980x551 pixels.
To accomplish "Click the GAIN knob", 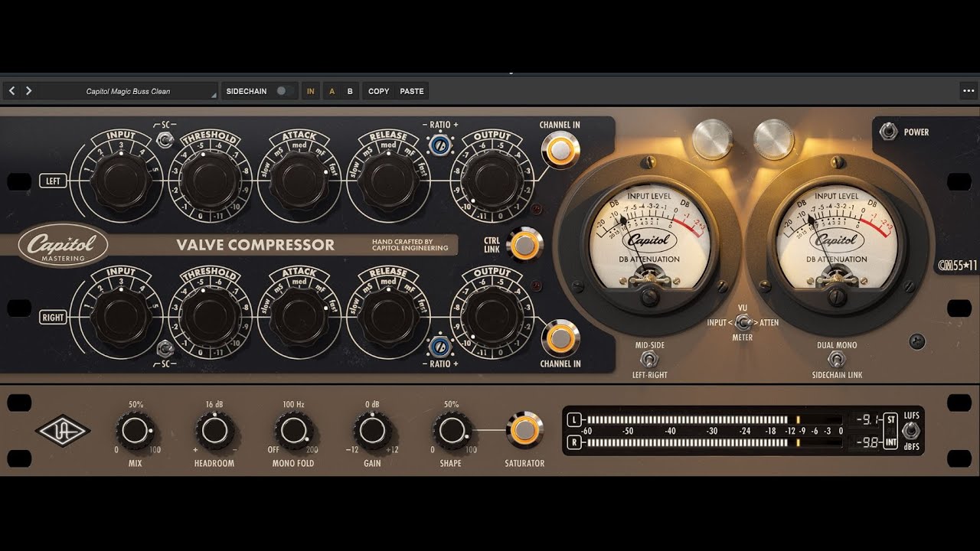I will click(x=372, y=432).
